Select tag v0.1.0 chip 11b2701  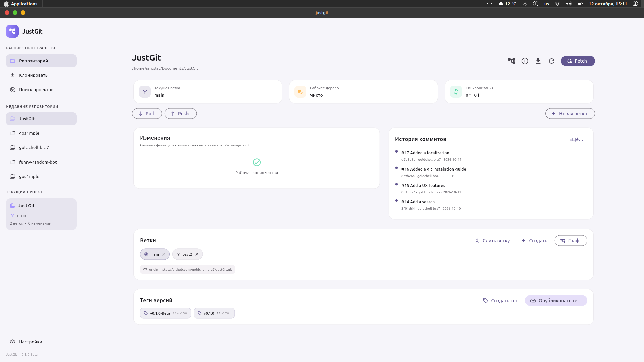tap(214, 313)
